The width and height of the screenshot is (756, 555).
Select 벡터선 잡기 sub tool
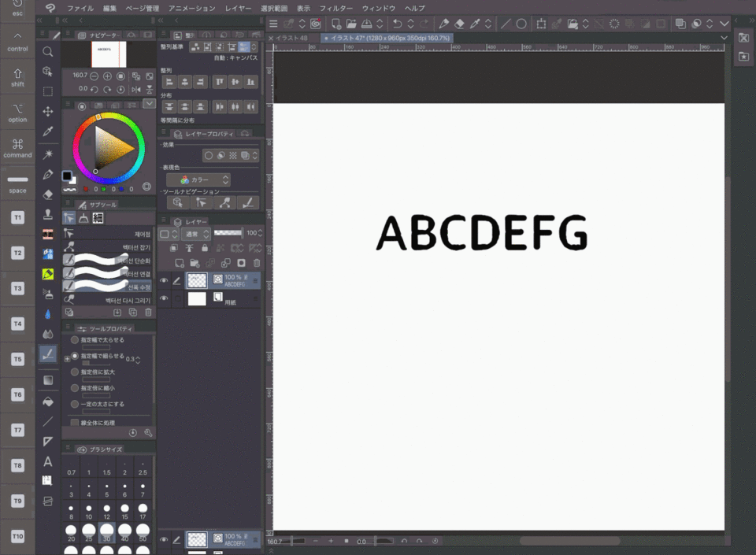pos(108,247)
